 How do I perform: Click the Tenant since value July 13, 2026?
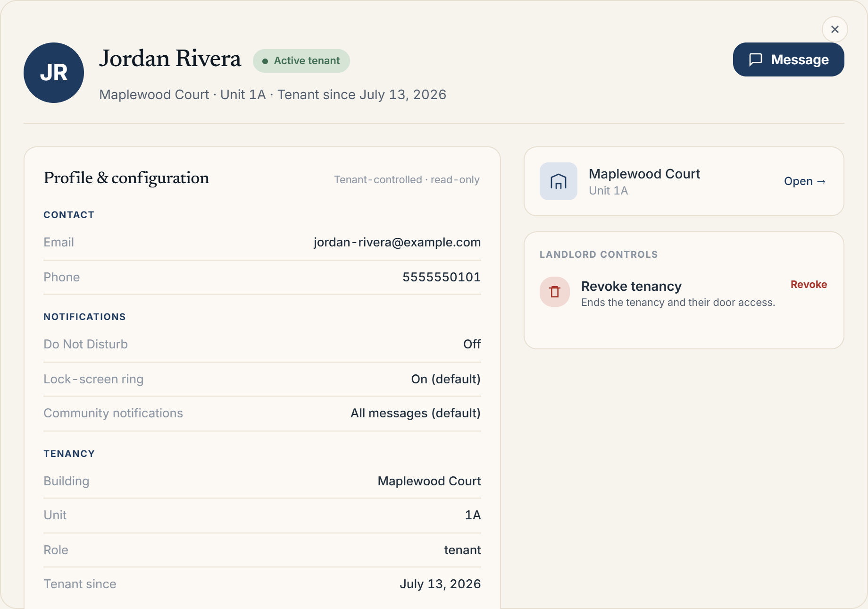click(x=440, y=584)
